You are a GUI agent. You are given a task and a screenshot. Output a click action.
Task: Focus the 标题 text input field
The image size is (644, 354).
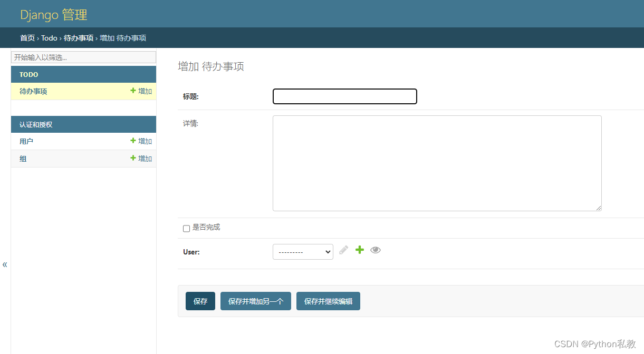click(x=345, y=96)
